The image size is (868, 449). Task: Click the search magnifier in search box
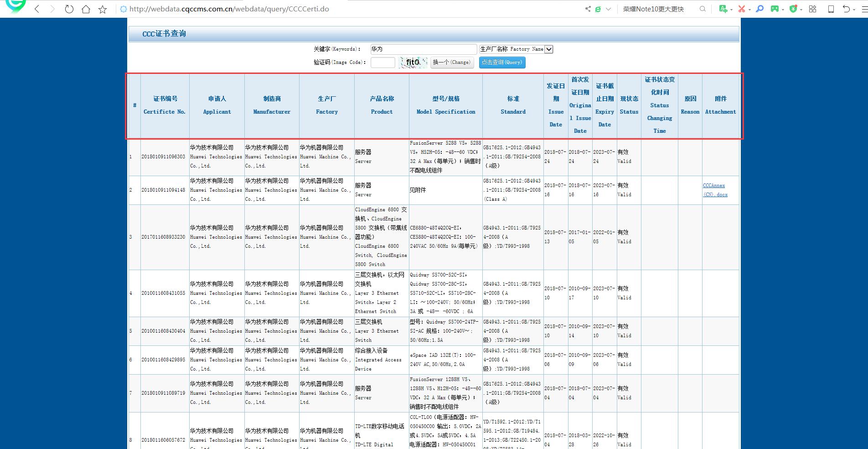coord(703,9)
